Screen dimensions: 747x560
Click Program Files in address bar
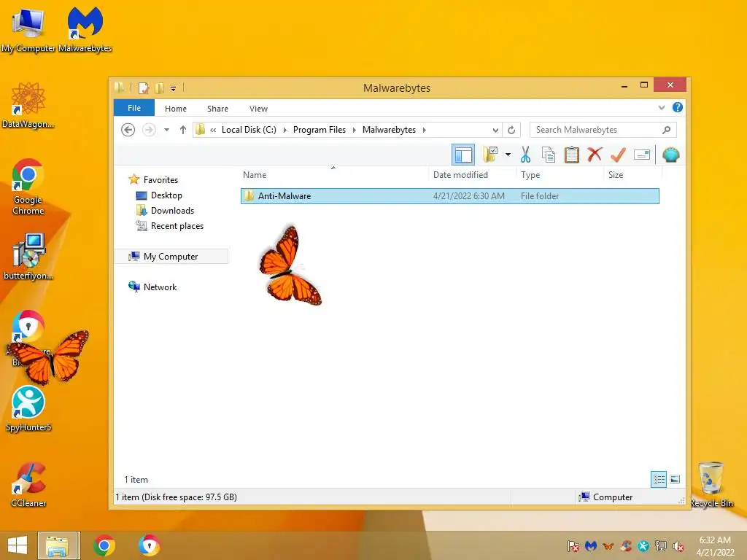[320, 130]
